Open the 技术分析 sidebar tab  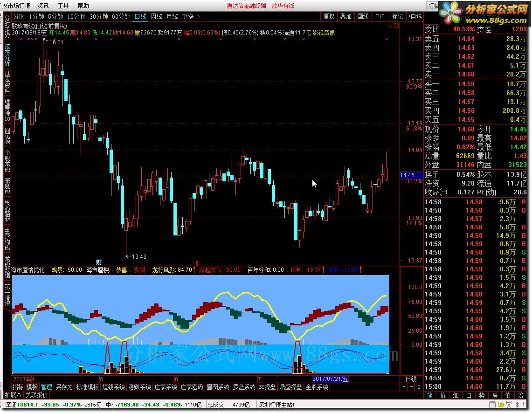7,54
